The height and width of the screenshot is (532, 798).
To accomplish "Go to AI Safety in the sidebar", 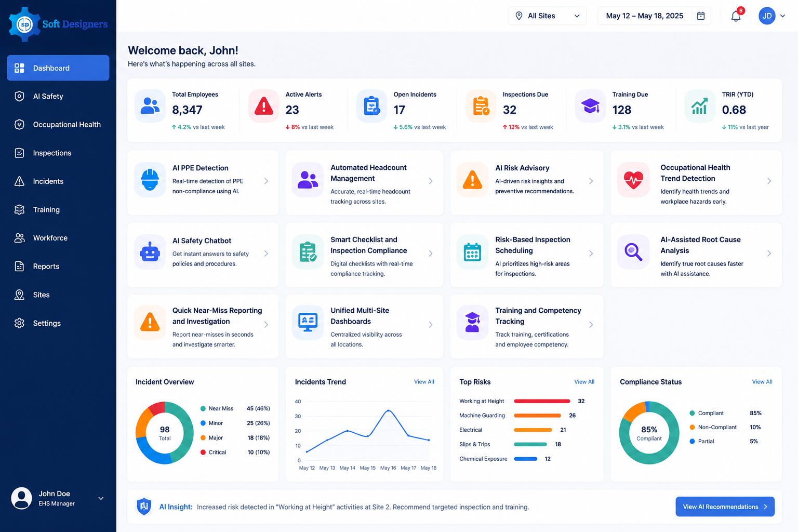I will [58, 96].
